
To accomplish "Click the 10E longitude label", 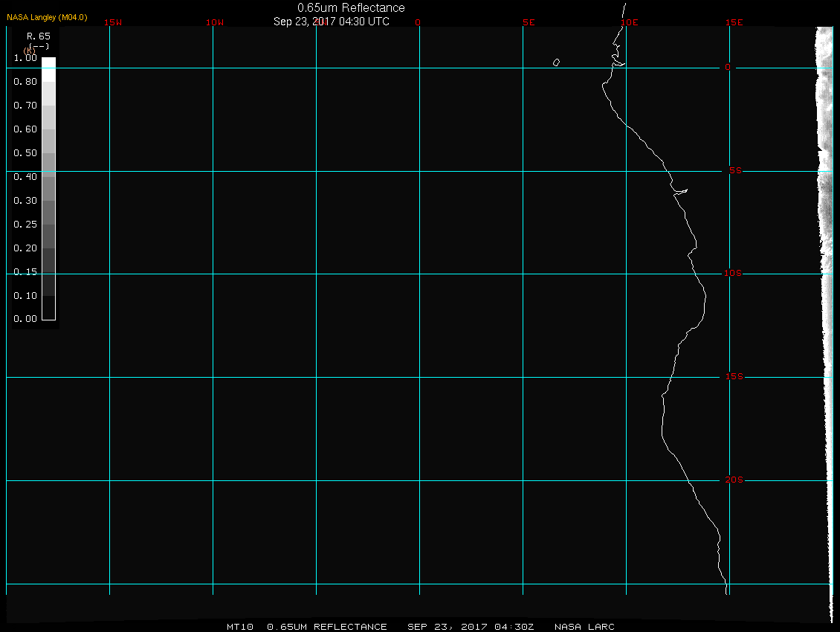I will point(630,22).
